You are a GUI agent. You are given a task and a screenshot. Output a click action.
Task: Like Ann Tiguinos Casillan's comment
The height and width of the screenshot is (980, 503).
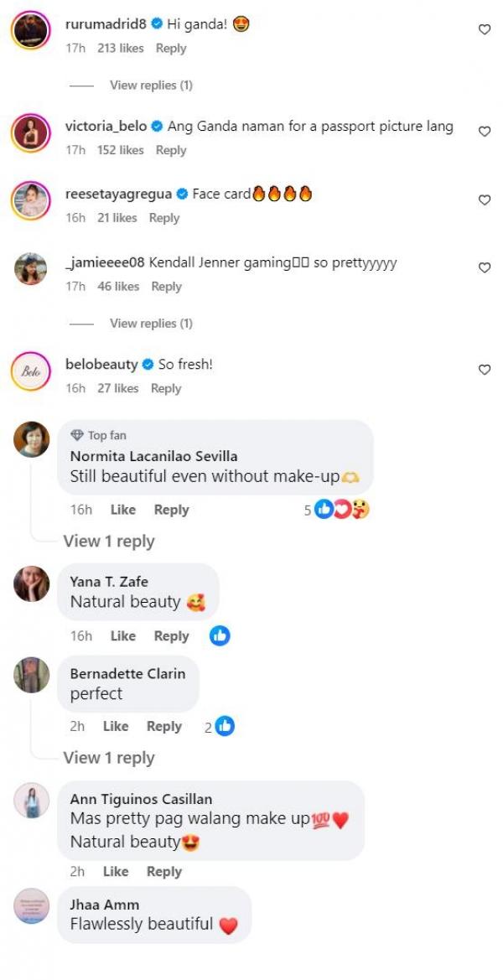116,872
